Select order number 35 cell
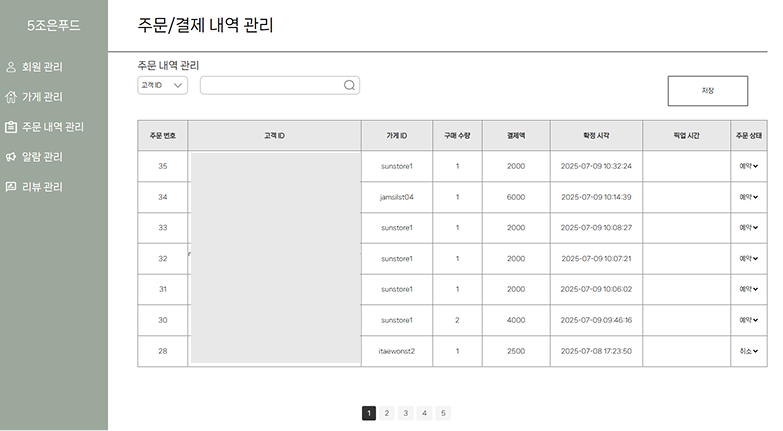Viewport: 783px width, 431px height. click(x=163, y=166)
